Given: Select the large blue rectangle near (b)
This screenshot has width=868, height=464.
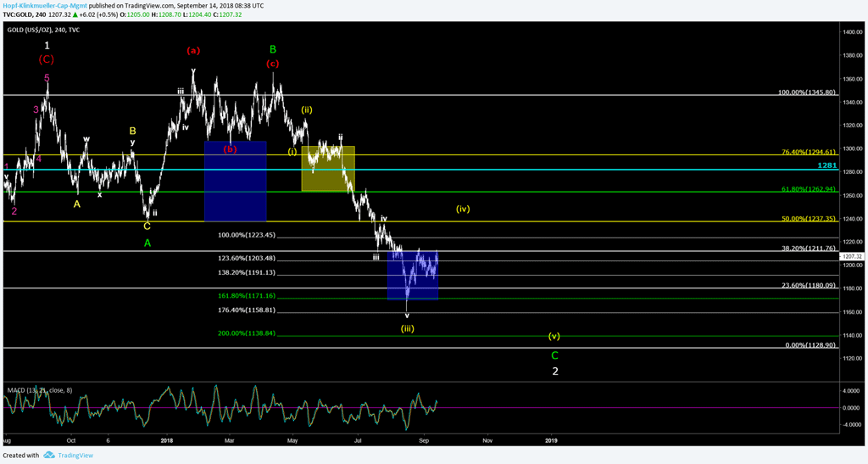Looking at the screenshot, I should coord(236,182).
